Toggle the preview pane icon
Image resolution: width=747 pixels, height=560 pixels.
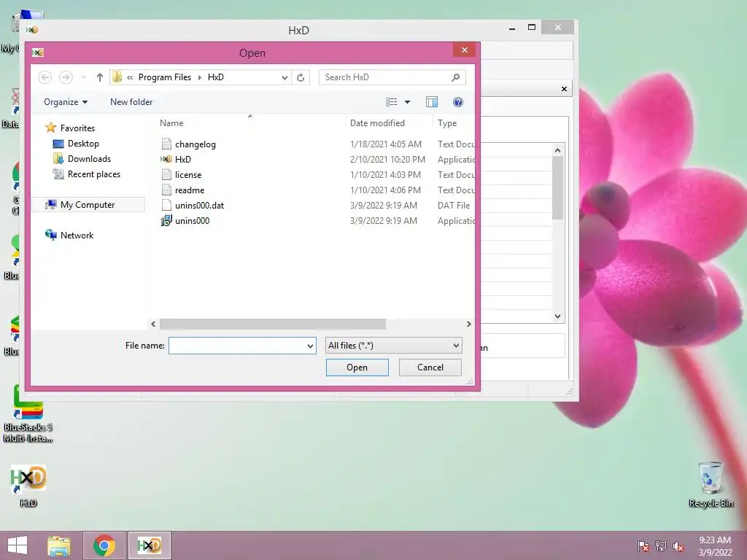pyautogui.click(x=432, y=102)
